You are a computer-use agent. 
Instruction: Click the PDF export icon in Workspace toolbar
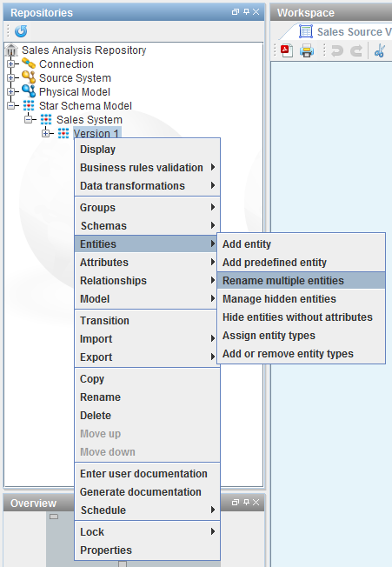tap(287, 50)
